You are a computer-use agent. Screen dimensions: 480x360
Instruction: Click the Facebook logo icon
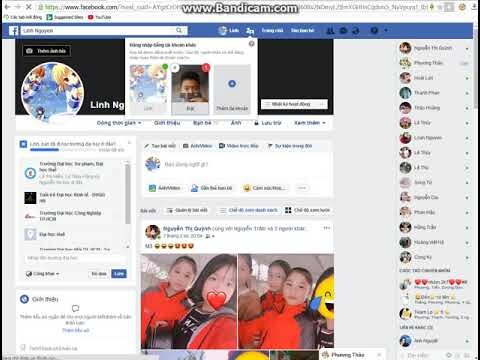(x=13, y=31)
